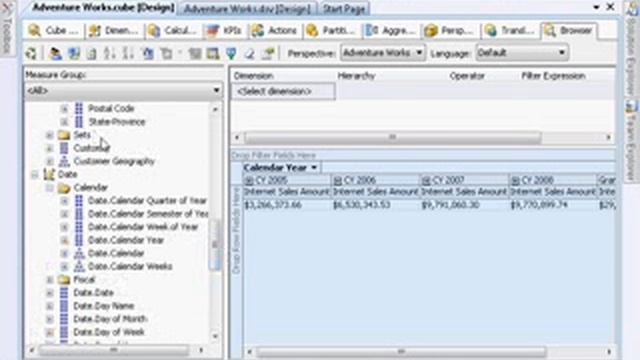Open the active documents list arrow

(596, 7)
